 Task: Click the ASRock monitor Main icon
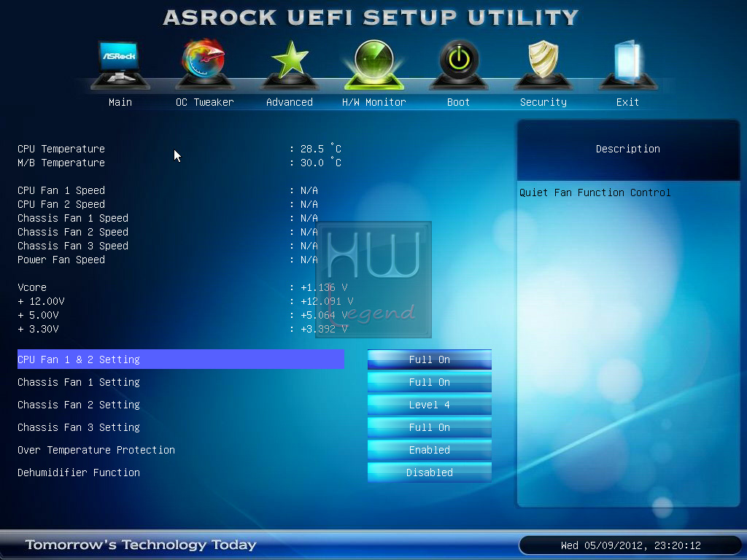(x=120, y=64)
